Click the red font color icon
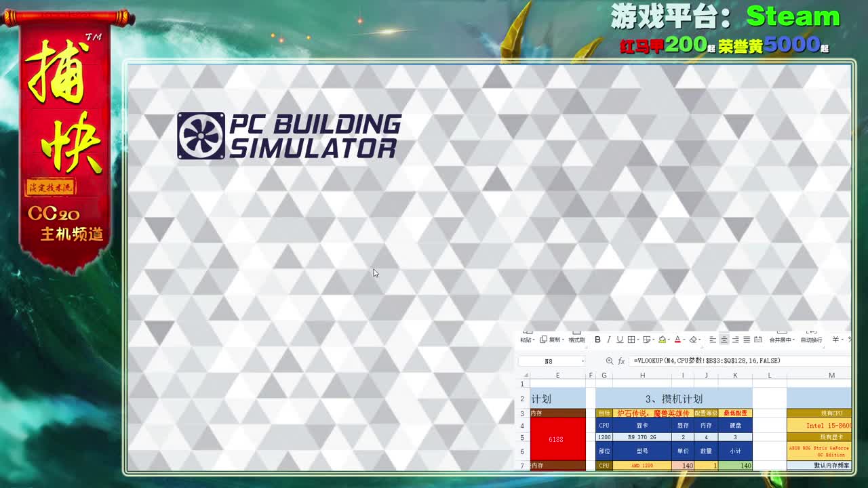 tap(677, 340)
